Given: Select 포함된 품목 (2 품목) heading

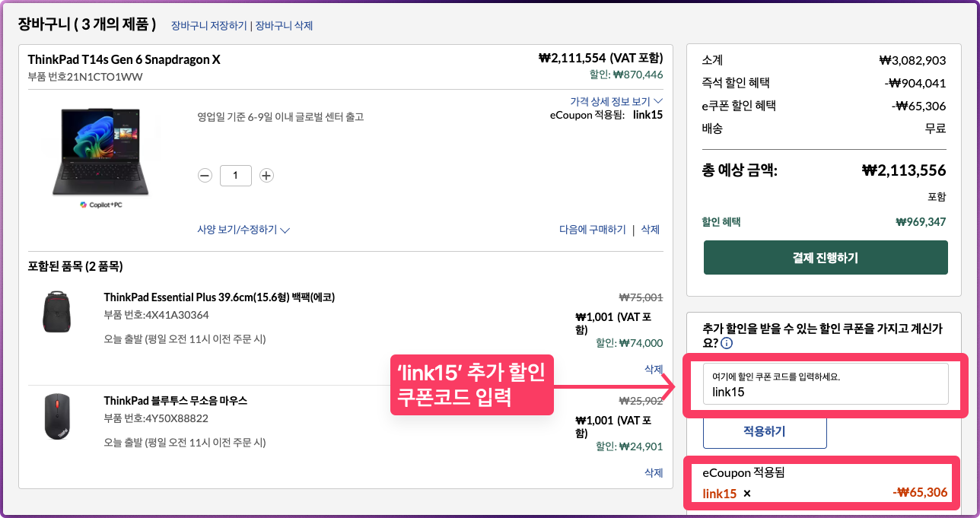Looking at the screenshot, I should tap(75, 266).
